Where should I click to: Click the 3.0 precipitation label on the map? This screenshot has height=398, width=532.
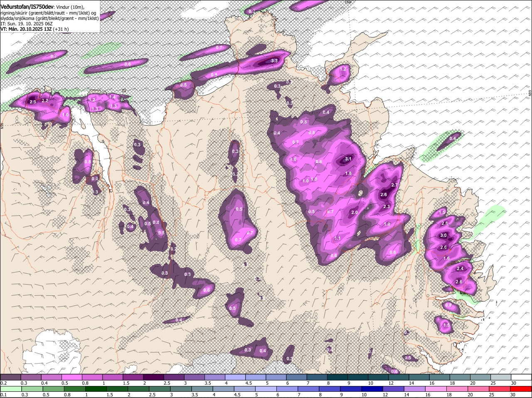coord(443,235)
